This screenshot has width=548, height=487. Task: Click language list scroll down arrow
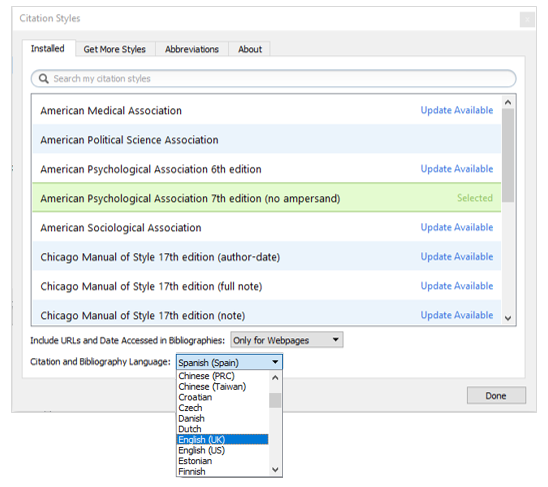[275, 470]
